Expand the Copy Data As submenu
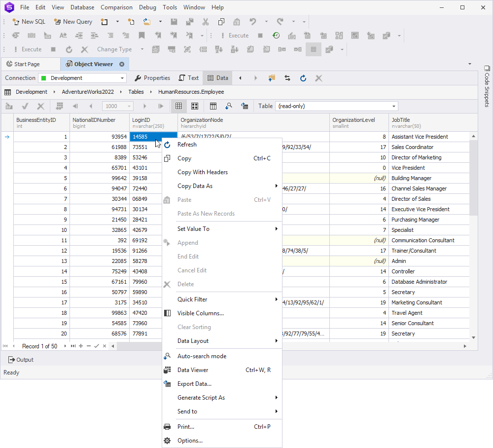This screenshot has height=448, width=493. 222,186
